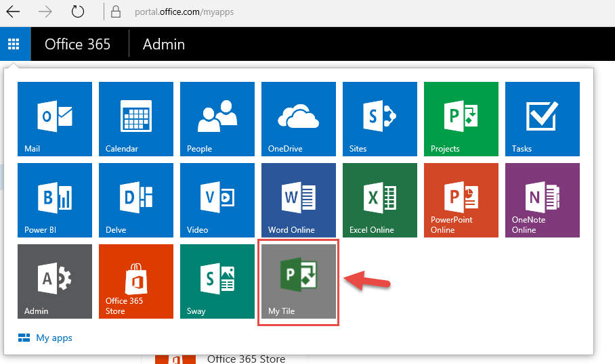Open the OneNote Online tile
Screen dimensions: 615x364
point(543,200)
